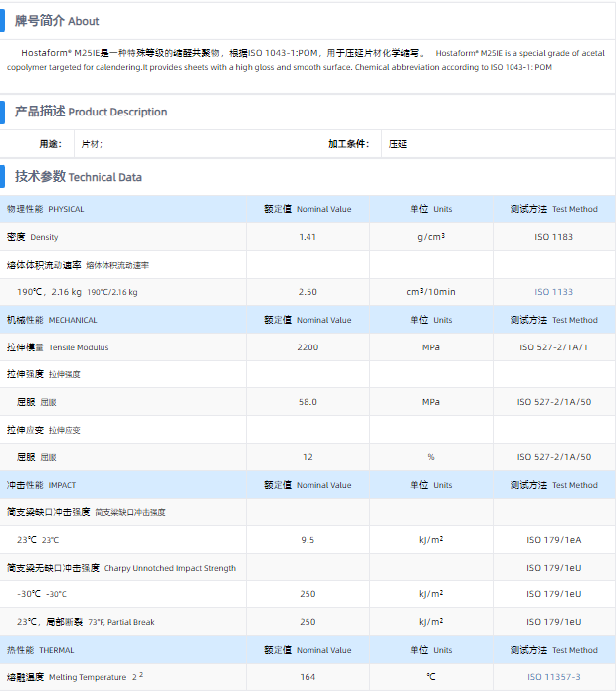
Task: Click the 技术参数 Technical Data heading
Action: 78,177
